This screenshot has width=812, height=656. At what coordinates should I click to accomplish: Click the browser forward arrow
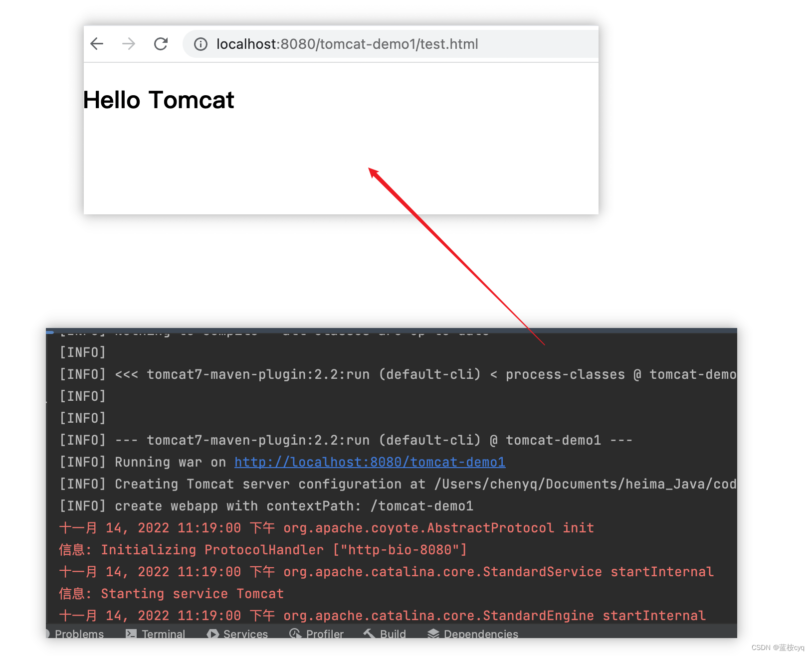point(129,44)
